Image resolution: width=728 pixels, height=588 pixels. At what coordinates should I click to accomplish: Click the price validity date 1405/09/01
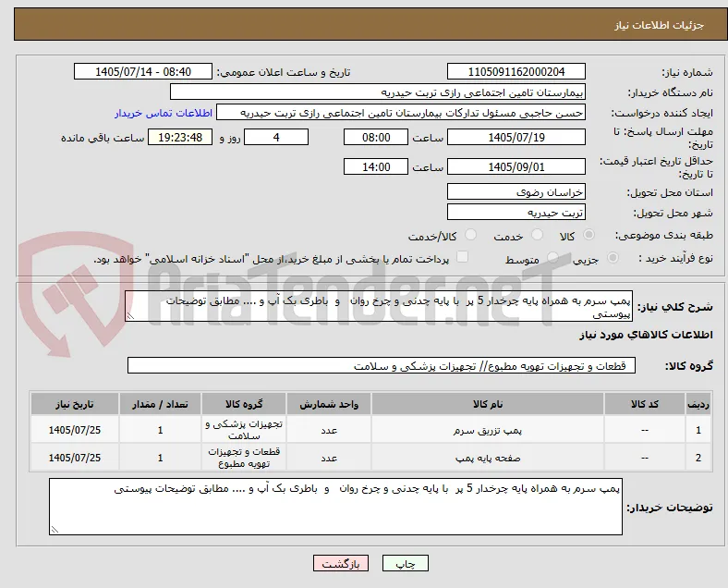point(516,166)
